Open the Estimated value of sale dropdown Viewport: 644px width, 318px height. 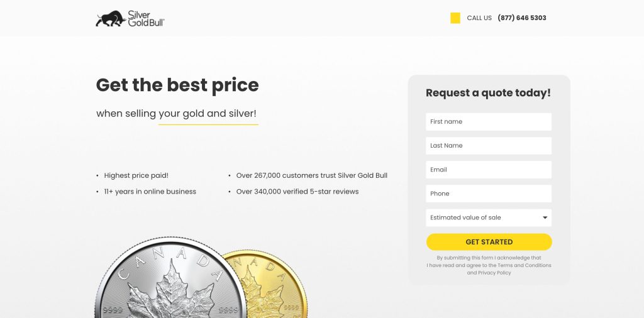[489, 217]
